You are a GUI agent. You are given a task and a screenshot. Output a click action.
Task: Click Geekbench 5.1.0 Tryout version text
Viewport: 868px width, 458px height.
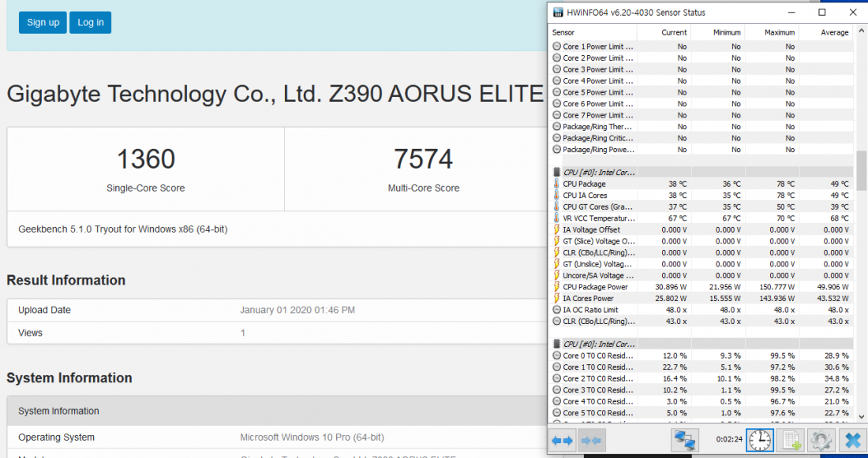point(123,229)
